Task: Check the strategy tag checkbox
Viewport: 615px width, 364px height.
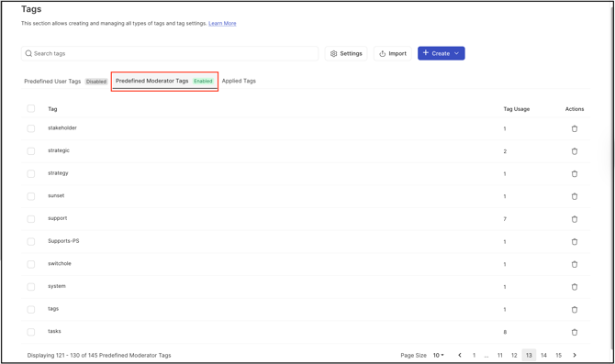Action: [31, 173]
